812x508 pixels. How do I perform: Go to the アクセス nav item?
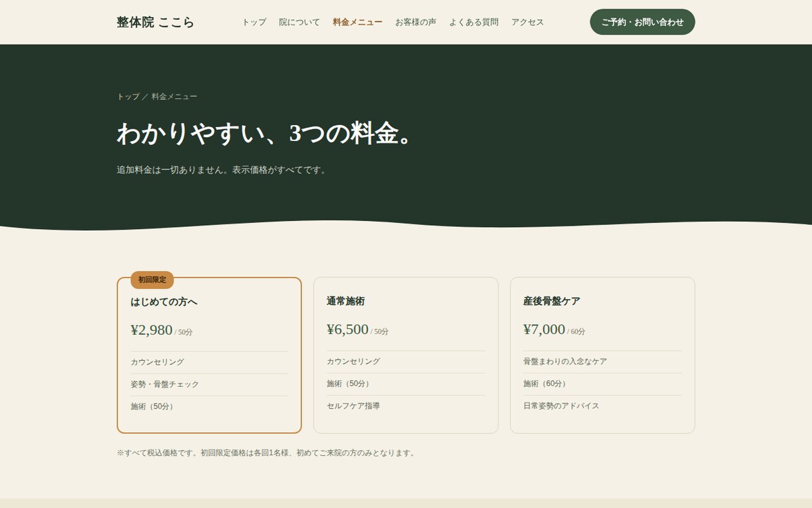point(527,22)
